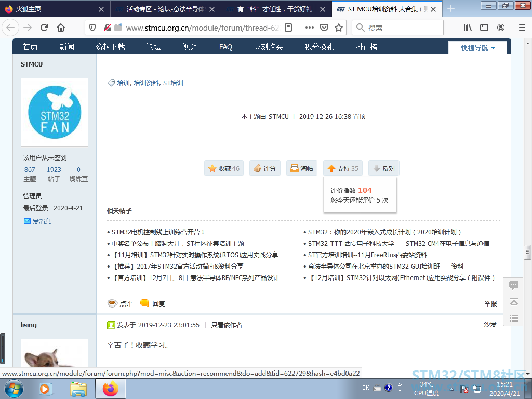Image resolution: width=532 pixels, height=399 pixels.
Task: Open 资料下载 navigation item
Action: 110,47
